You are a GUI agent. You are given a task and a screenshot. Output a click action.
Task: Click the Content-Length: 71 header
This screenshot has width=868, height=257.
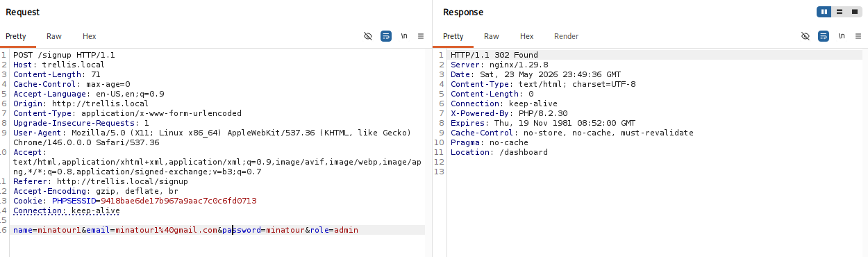tap(57, 74)
